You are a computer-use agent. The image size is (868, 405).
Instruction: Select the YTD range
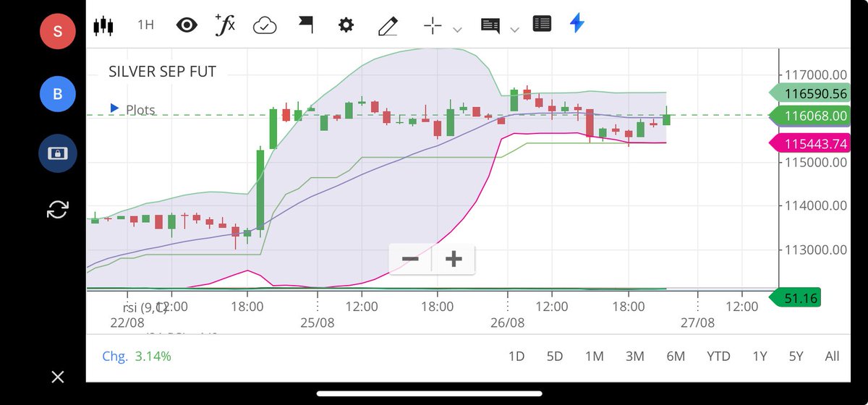pos(718,357)
